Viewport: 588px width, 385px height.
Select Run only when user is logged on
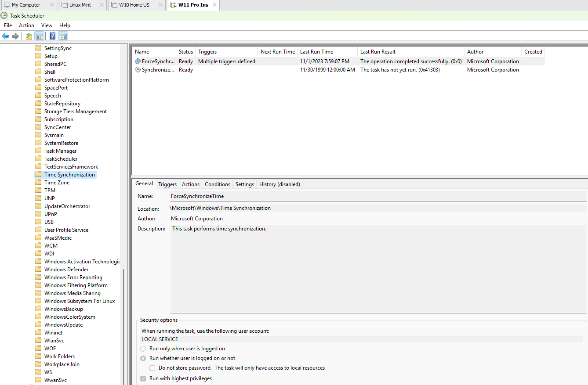143,349
